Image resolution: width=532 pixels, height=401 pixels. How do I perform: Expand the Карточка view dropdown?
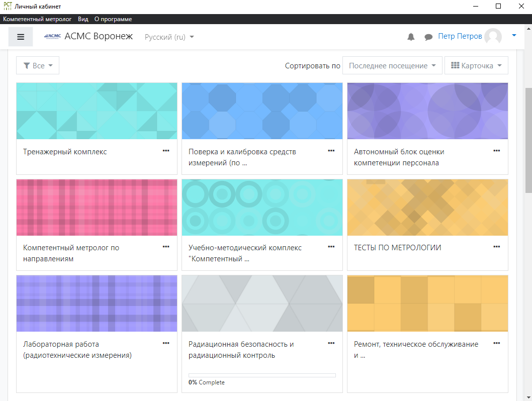(x=476, y=65)
